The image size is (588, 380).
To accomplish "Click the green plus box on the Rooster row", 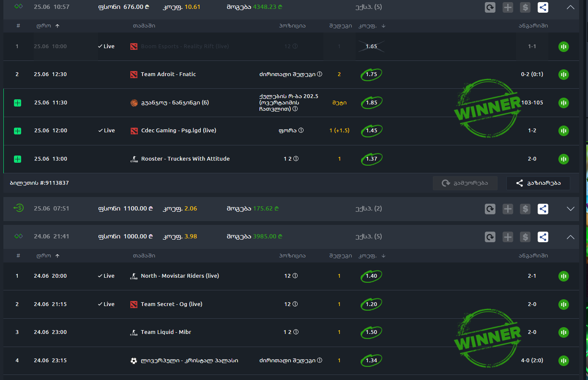I will [17, 159].
